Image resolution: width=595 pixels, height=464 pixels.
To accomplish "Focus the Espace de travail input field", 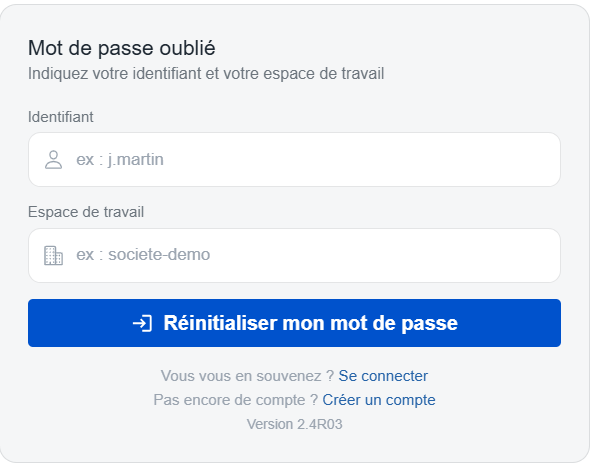I will 294,255.
